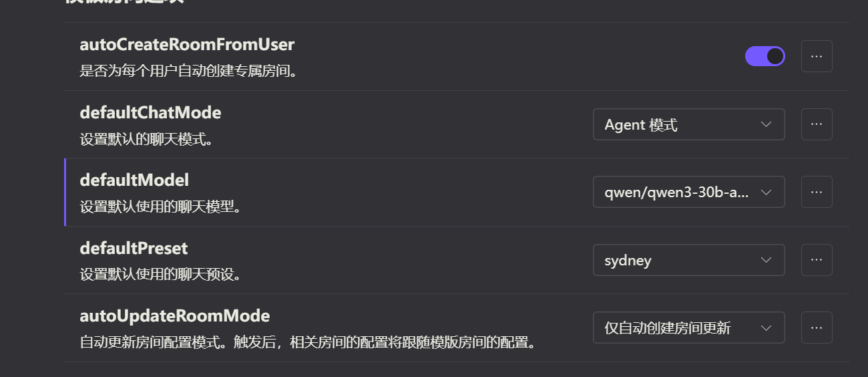Toggle the autoCreateRoomFromUser switch off
Screen dimensions: 868x377
tap(765, 56)
